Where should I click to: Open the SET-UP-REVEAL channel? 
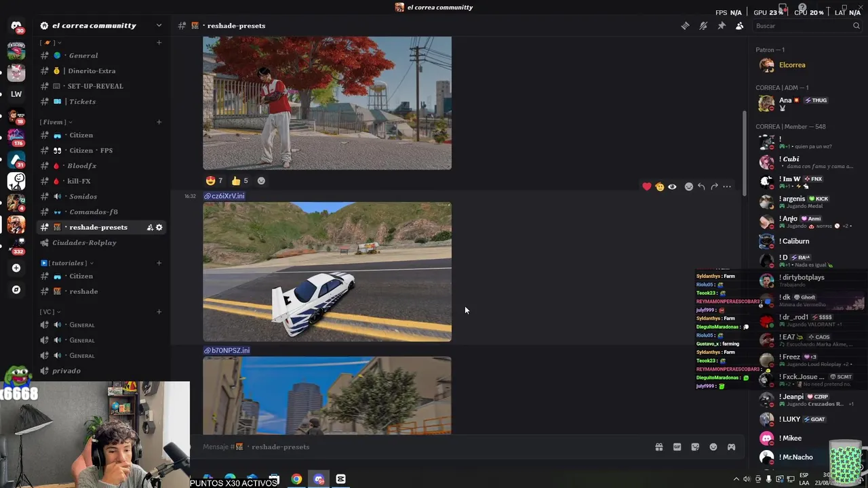[102, 86]
